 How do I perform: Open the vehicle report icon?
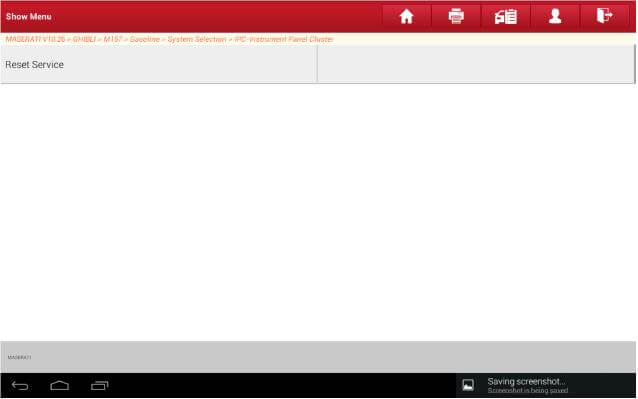[505, 17]
